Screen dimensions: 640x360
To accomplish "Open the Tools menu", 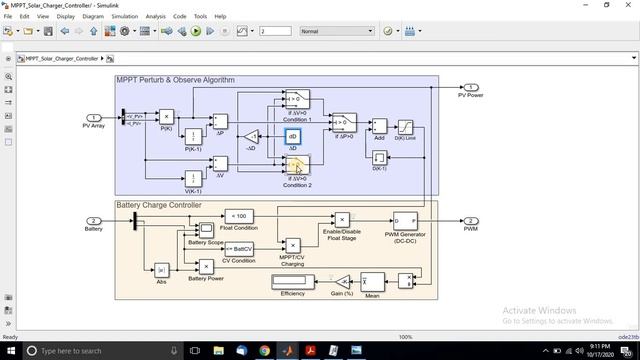I will [200, 16].
